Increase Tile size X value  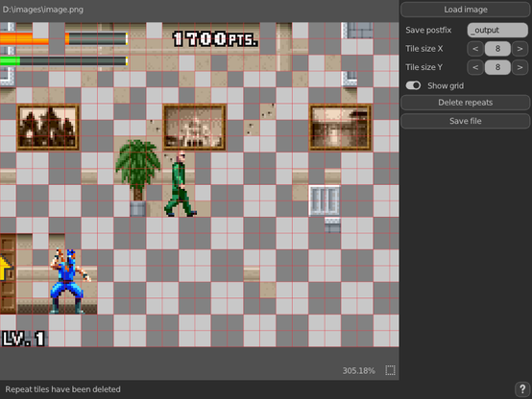point(520,49)
